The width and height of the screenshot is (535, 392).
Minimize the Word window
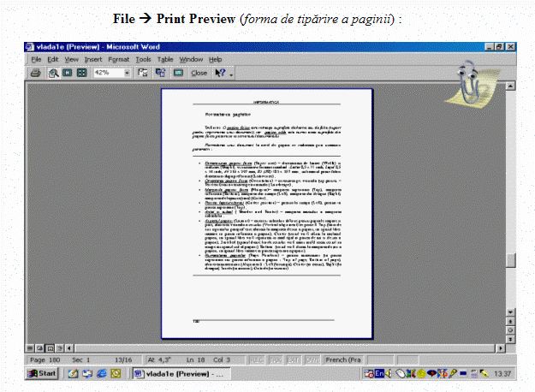coord(490,47)
